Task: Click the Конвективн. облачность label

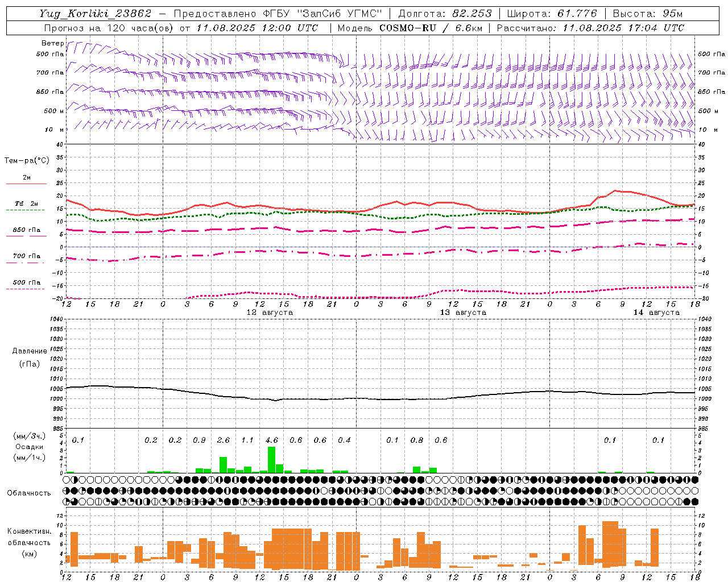Action: (x=29, y=537)
